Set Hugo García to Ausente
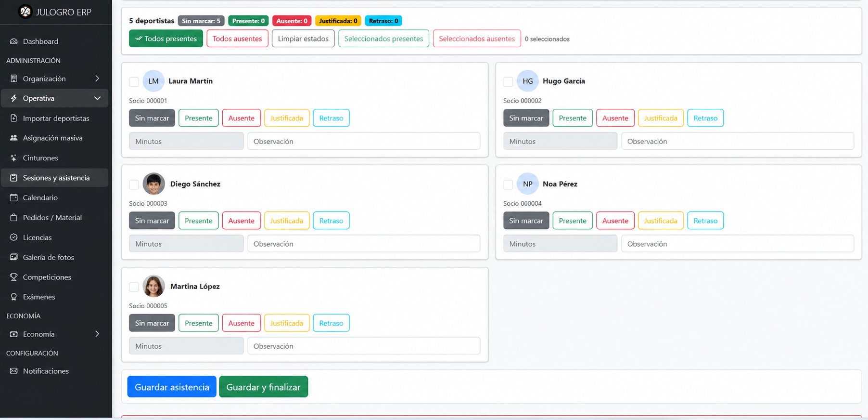Image resolution: width=868 pixels, height=420 pixels. pyautogui.click(x=615, y=118)
